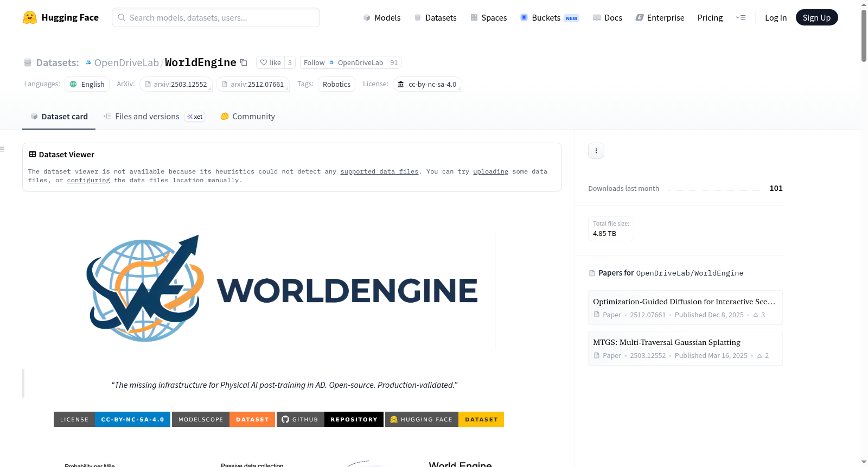The height and width of the screenshot is (467, 868).
Task: Open the uploading link in Dataset Viewer
Action: click(x=490, y=171)
